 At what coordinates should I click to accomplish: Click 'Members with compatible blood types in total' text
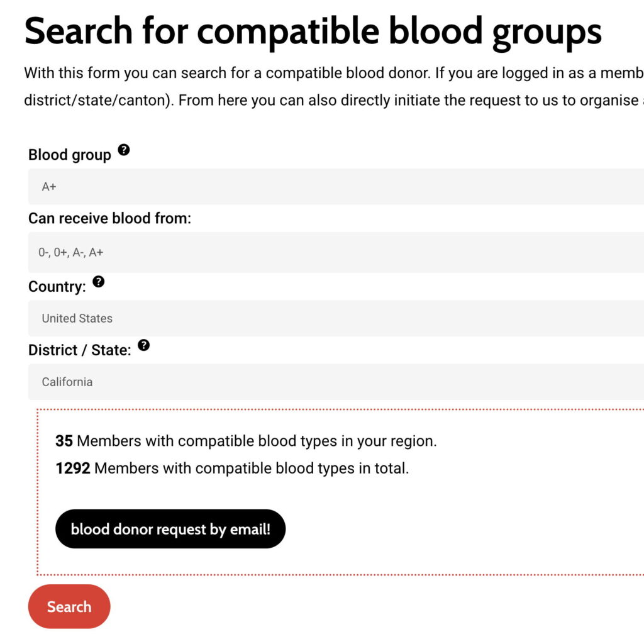(x=252, y=469)
